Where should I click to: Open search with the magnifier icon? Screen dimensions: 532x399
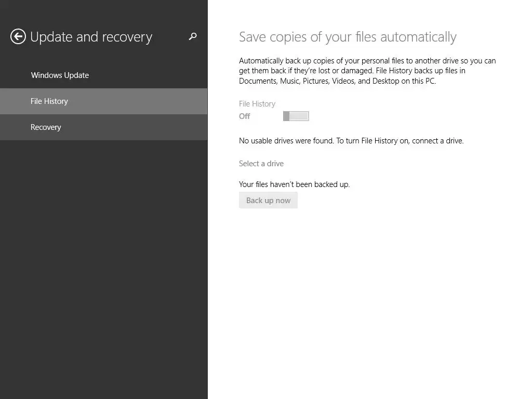[193, 36]
